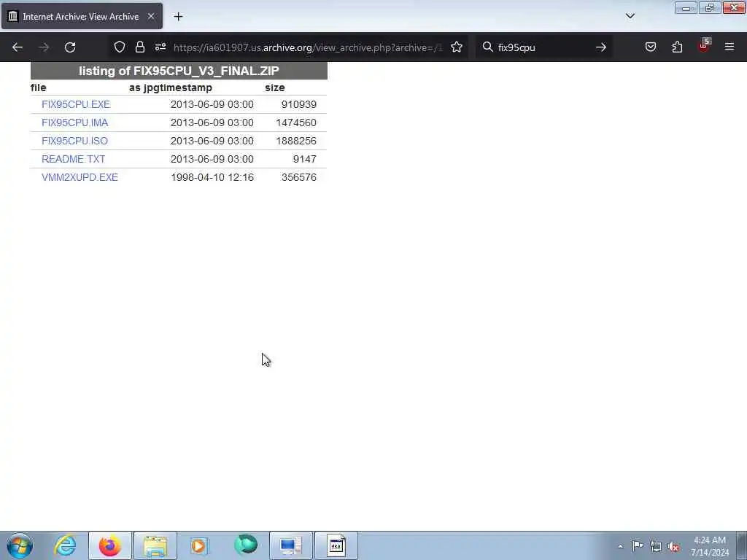Click the 'as jpg' column header

click(142, 87)
